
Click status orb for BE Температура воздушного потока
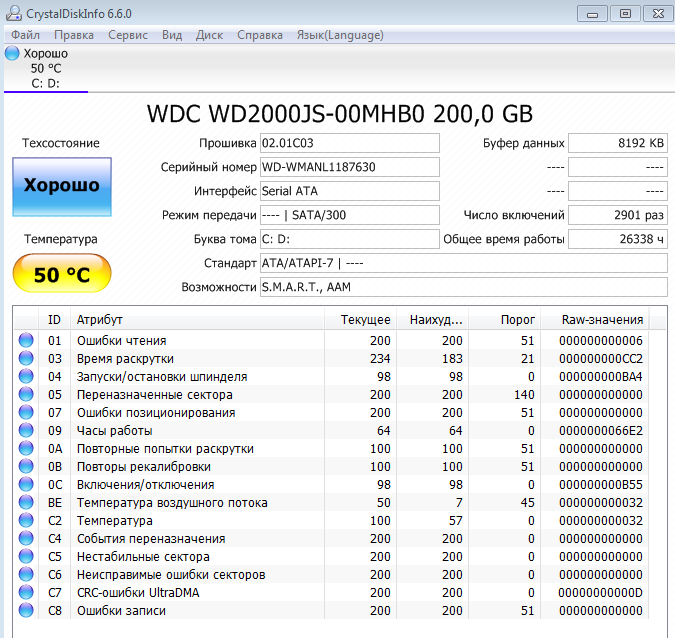tap(26, 502)
